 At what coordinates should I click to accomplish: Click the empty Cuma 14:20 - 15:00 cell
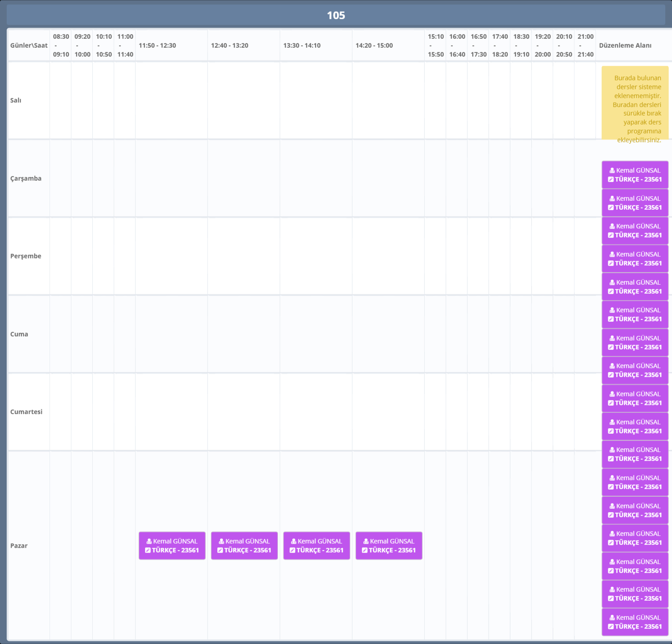[x=388, y=334]
